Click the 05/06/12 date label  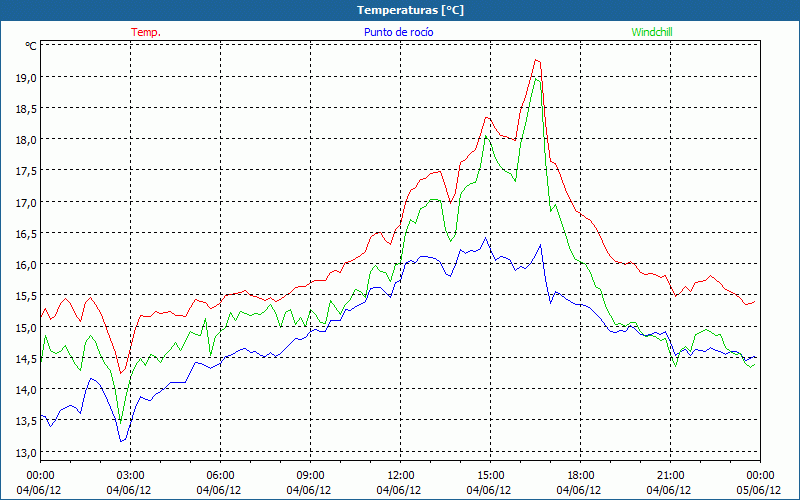coord(759,490)
